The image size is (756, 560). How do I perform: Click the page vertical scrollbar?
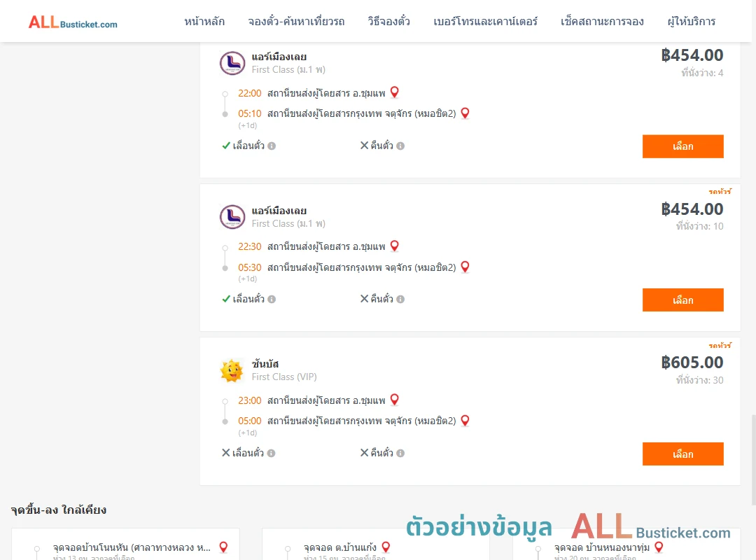pyautogui.click(x=753, y=460)
